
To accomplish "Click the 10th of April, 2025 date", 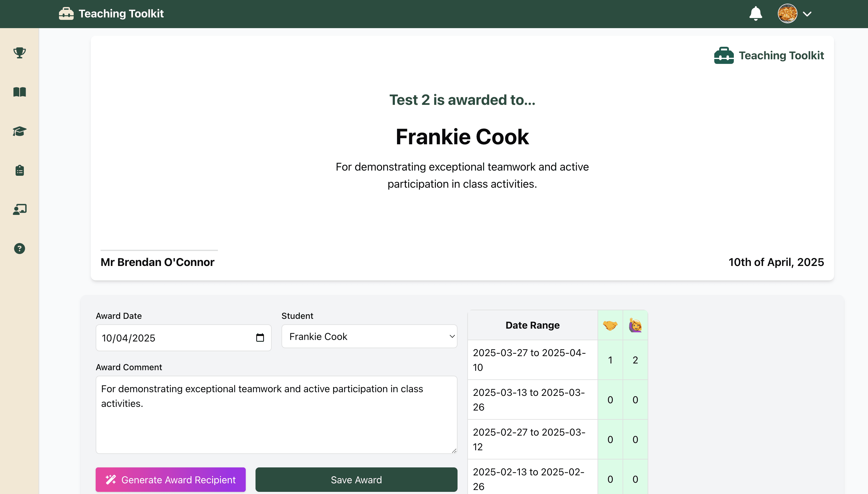I will pos(776,262).
